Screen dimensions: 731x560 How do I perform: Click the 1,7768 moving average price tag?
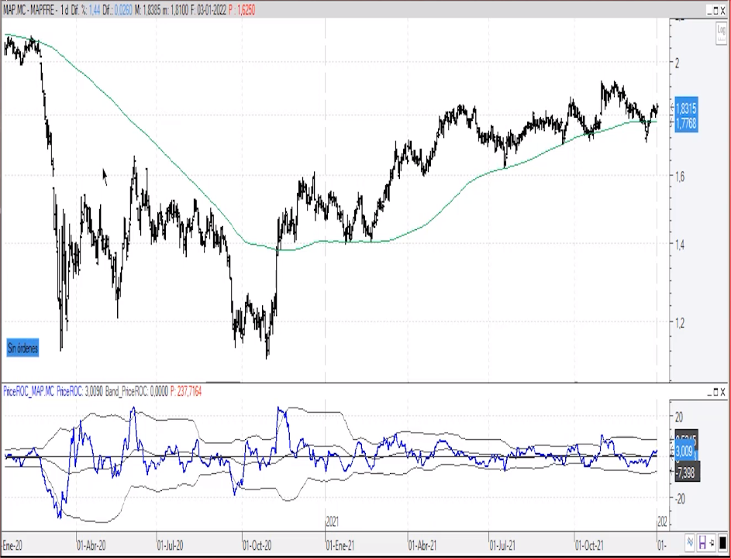686,123
